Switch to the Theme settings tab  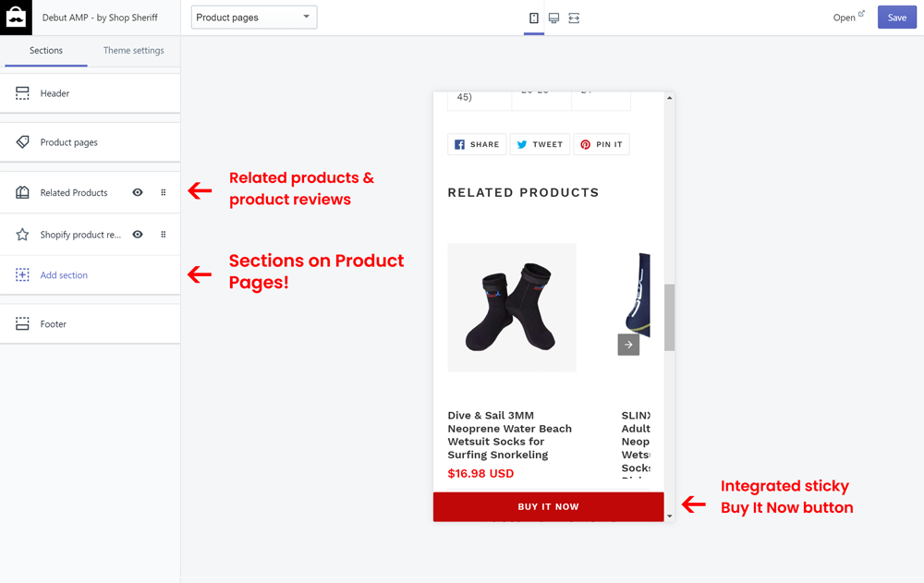133,51
